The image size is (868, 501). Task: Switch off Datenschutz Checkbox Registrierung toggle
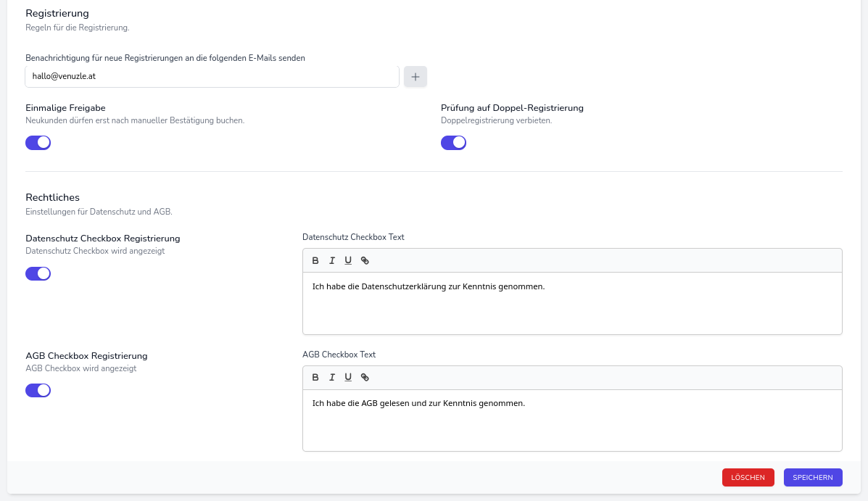[x=38, y=274]
